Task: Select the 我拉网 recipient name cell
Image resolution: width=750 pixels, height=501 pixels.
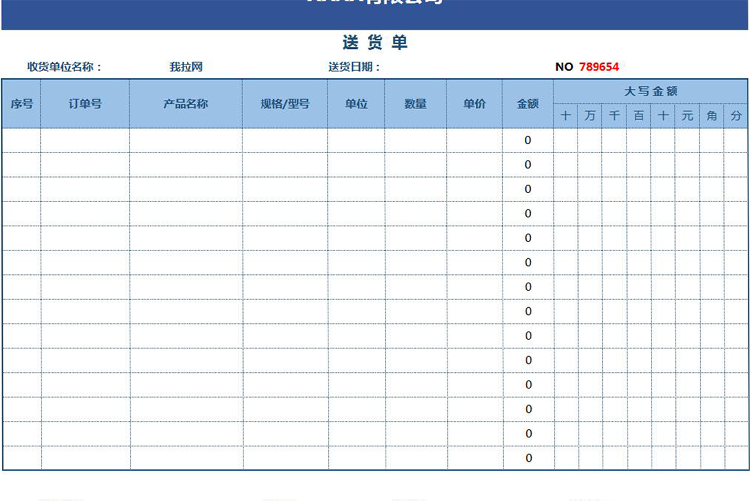Action: tap(186, 67)
